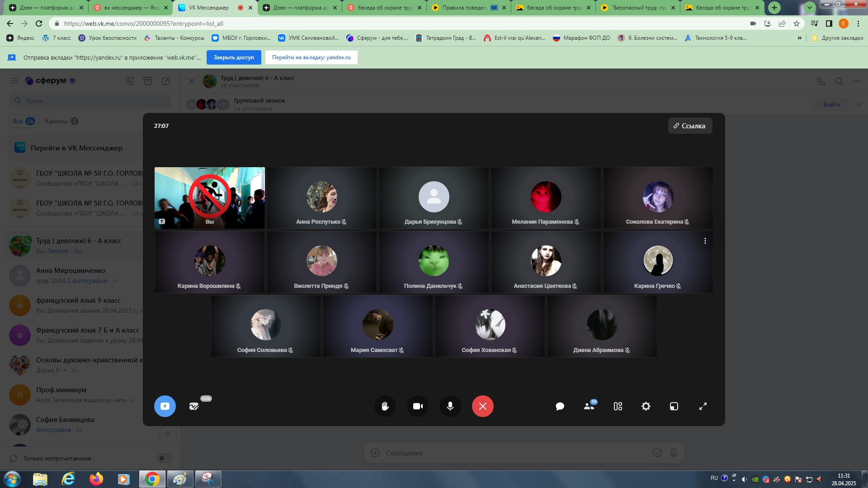
Task: Click the new call icon in sidebar
Action: click(130, 81)
